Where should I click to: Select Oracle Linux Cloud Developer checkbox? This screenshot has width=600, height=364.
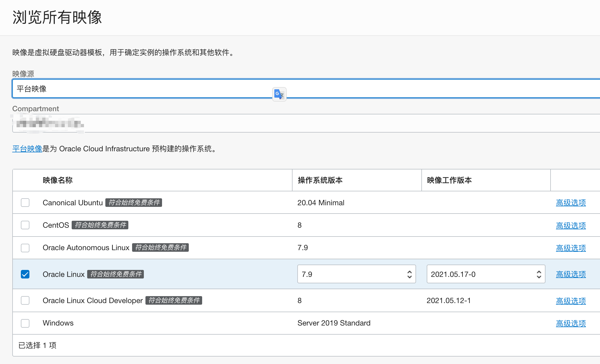(x=25, y=300)
